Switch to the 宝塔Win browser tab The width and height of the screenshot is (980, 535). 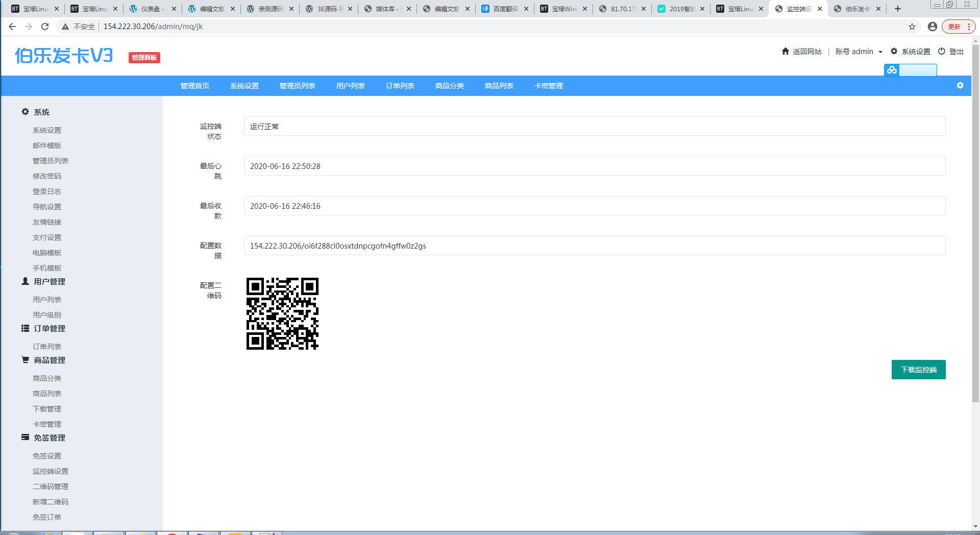tap(563, 9)
